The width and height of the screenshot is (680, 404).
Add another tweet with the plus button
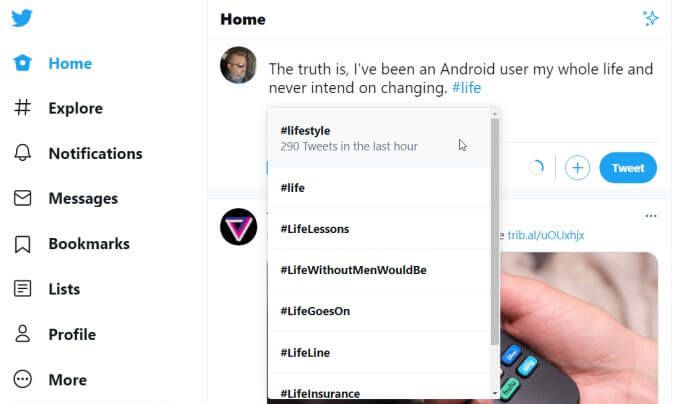(x=577, y=168)
